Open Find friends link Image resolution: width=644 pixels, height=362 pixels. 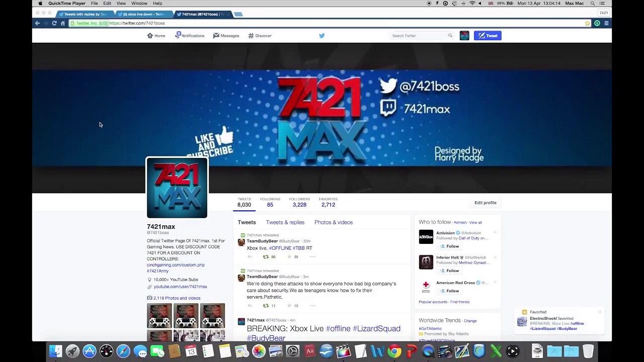pyautogui.click(x=460, y=302)
